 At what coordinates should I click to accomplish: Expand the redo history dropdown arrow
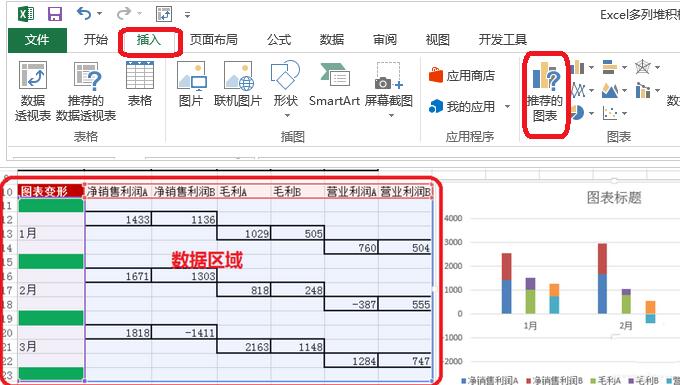[x=139, y=14]
